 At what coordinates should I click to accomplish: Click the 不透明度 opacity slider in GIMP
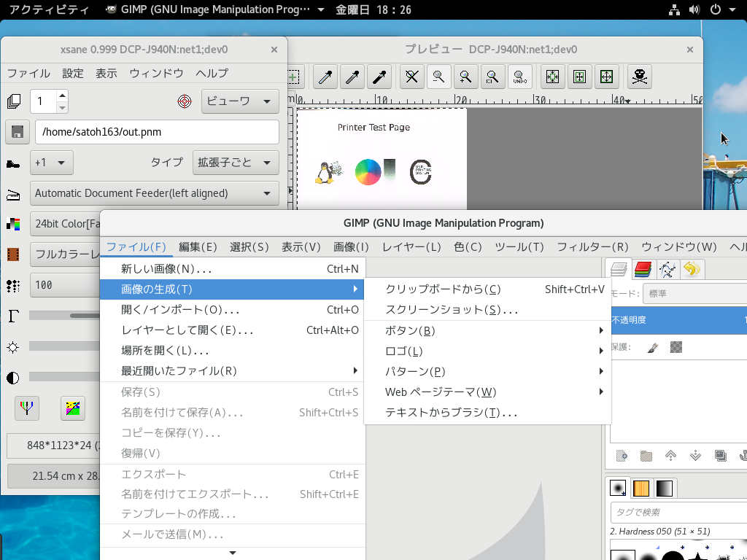679,320
